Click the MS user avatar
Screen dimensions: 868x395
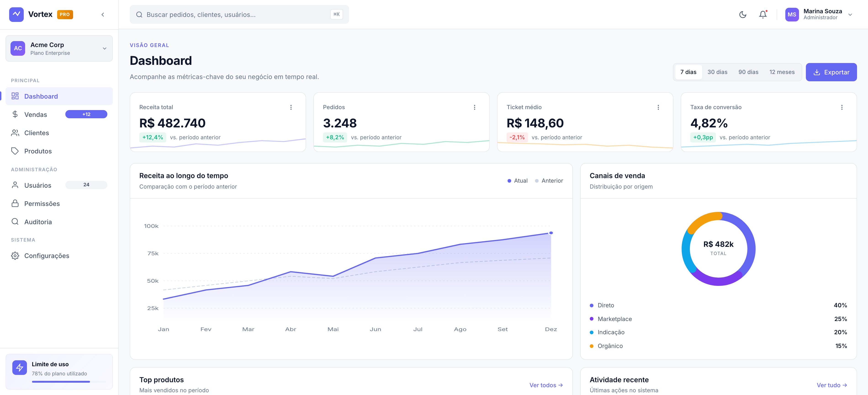coord(792,14)
